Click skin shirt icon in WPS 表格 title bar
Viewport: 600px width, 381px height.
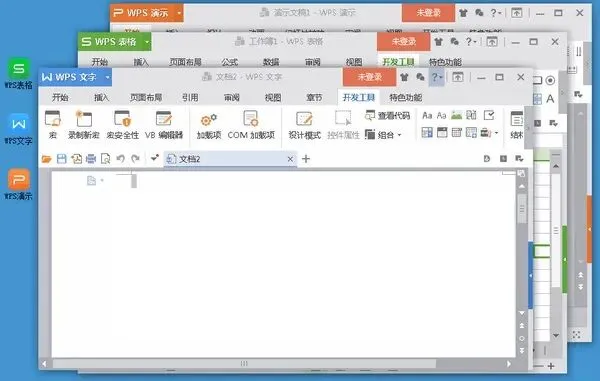pos(439,42)
